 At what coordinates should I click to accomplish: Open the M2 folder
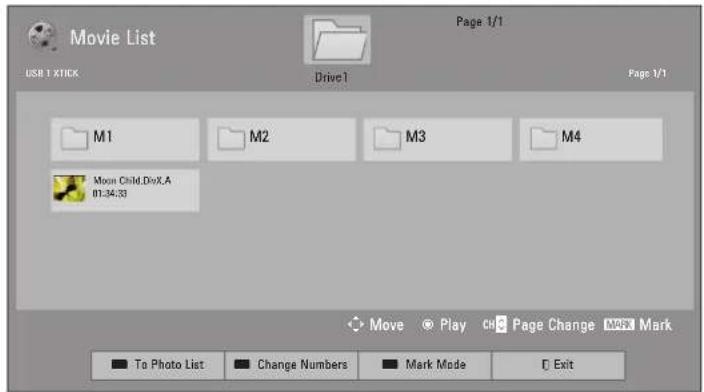click(282, 139)
